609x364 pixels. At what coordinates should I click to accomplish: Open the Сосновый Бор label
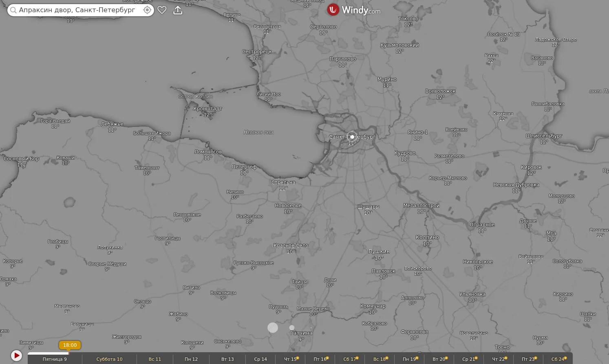21,159
